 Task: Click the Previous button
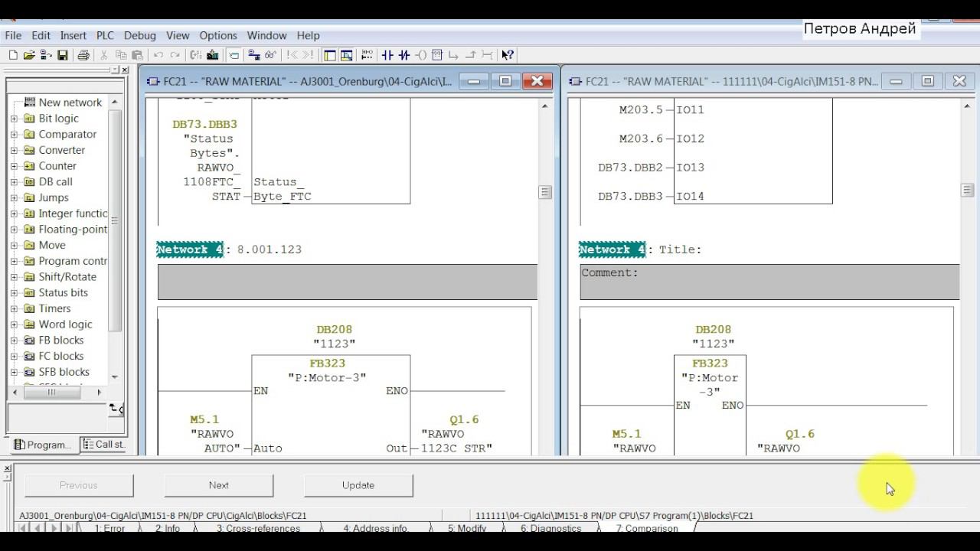click(79, 485)
